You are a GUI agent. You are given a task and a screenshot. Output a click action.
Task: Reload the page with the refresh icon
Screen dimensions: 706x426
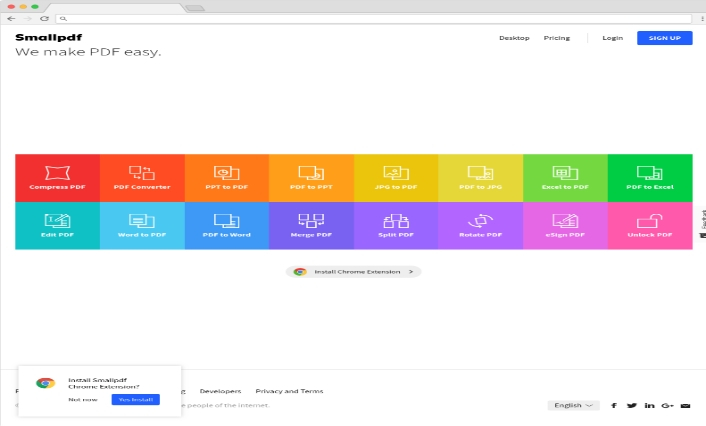(44, 18)
